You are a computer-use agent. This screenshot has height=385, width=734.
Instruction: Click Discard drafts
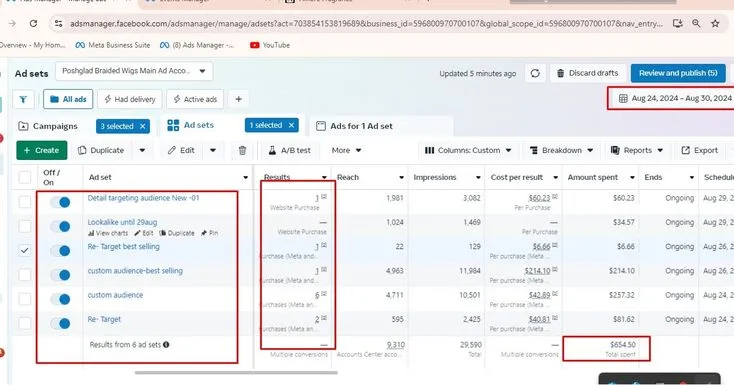tap(587, 73)
